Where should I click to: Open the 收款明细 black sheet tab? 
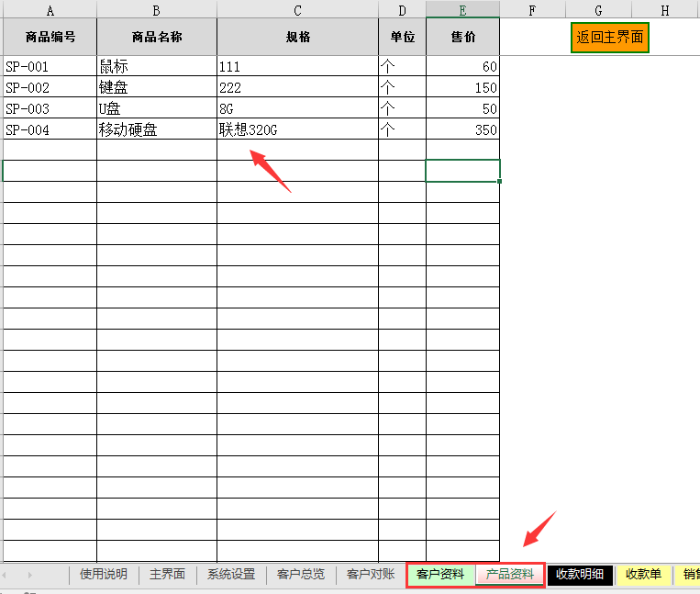[580, 575]
